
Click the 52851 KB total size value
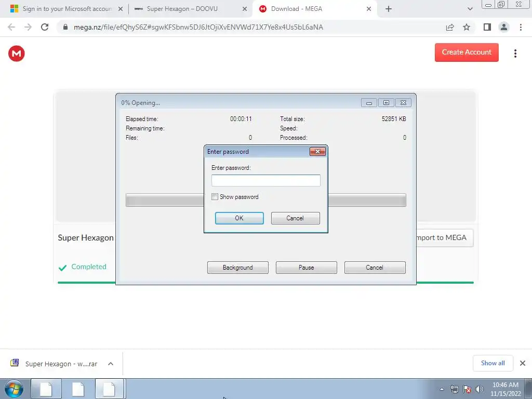click(x=394, y=119)
